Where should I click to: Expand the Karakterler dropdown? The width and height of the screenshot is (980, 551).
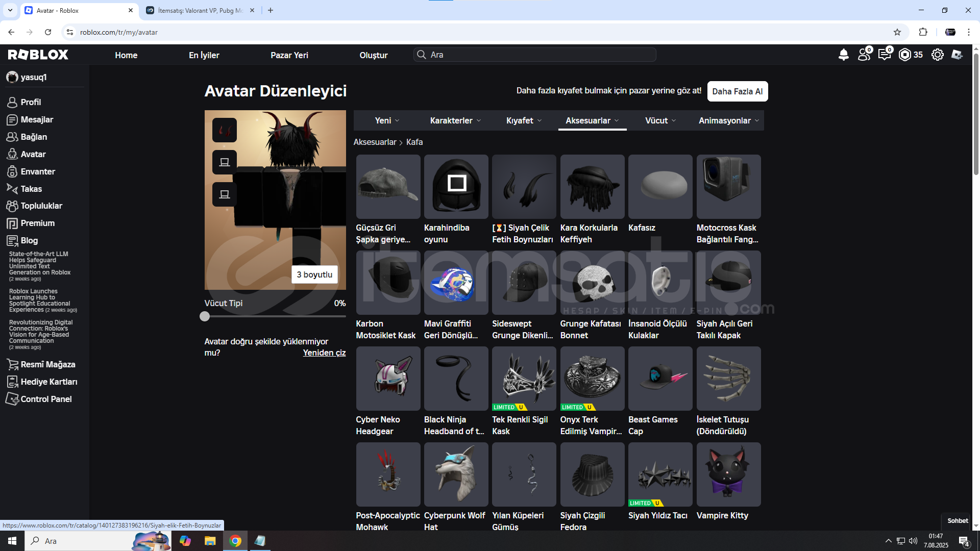pos(455,120)
